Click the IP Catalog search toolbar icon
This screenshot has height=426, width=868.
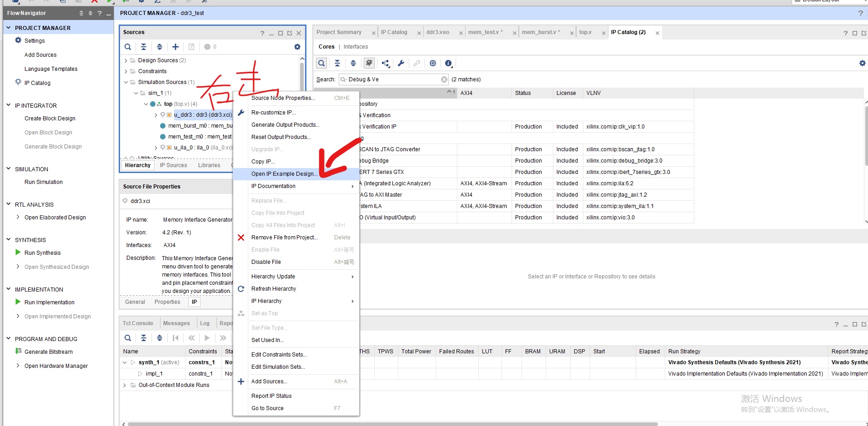[321, 63]
